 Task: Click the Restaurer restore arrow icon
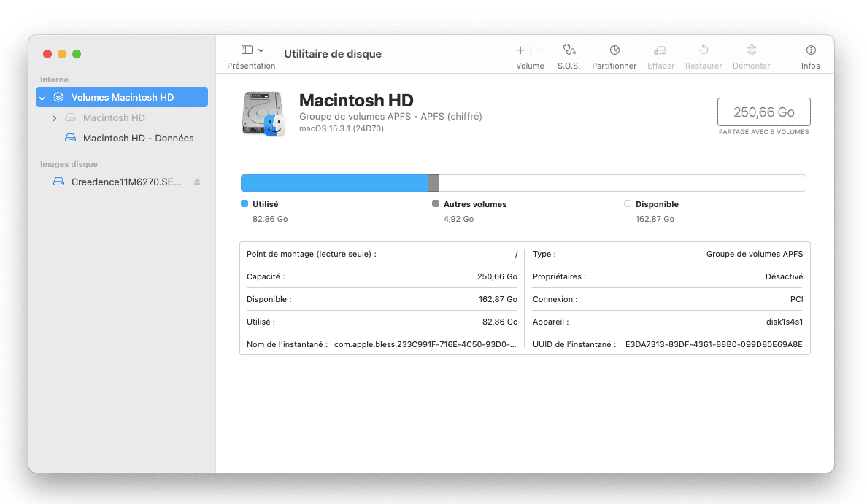point(704,50)
